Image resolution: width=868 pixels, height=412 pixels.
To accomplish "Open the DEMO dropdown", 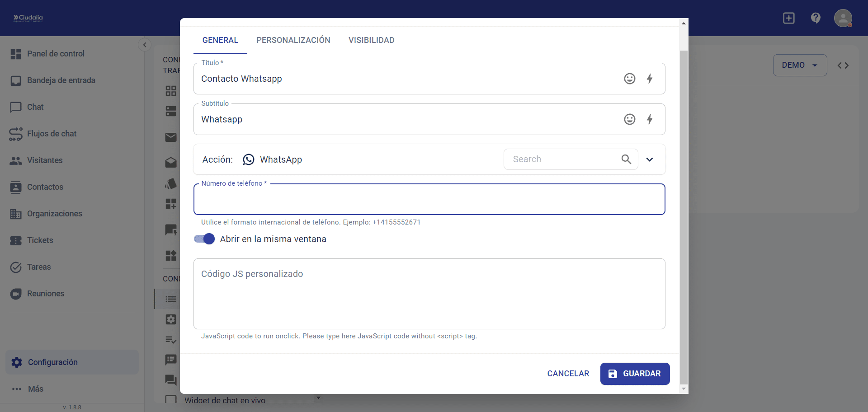I will tap(800, 66).
